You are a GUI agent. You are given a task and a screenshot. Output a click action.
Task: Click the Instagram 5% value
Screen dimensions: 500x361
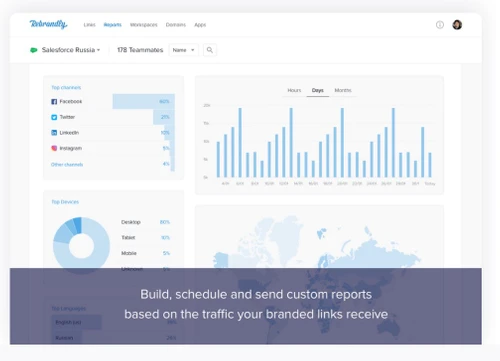pos(166,148)
